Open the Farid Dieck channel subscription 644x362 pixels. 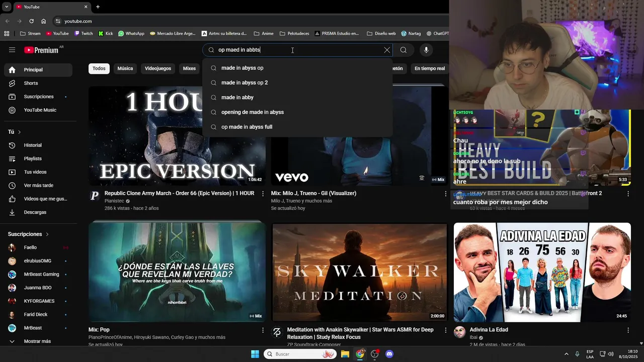pos(38,315)
